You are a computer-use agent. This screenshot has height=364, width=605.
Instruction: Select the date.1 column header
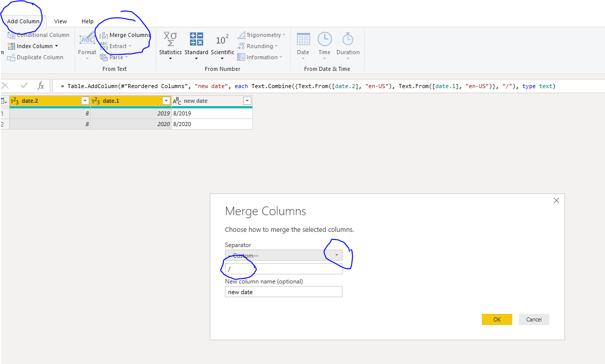[x=131, y=101]
